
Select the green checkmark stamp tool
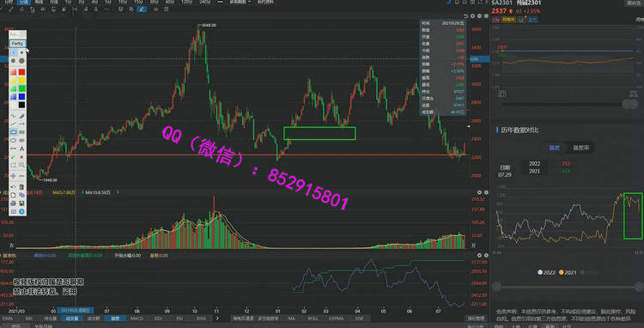tap(13, 156)
